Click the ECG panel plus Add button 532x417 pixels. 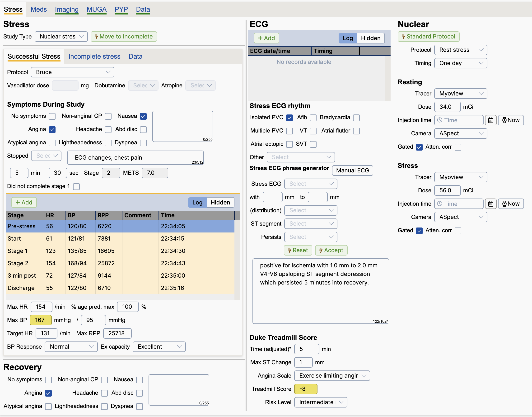[266, 38]
